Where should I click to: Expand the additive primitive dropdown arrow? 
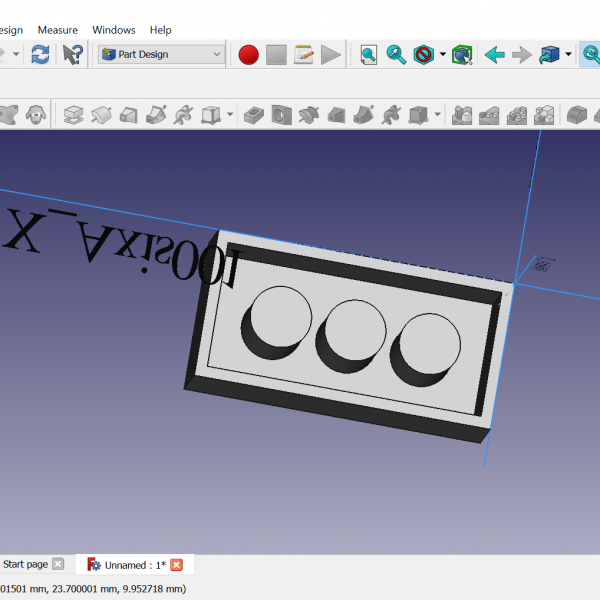coord(230,115)
